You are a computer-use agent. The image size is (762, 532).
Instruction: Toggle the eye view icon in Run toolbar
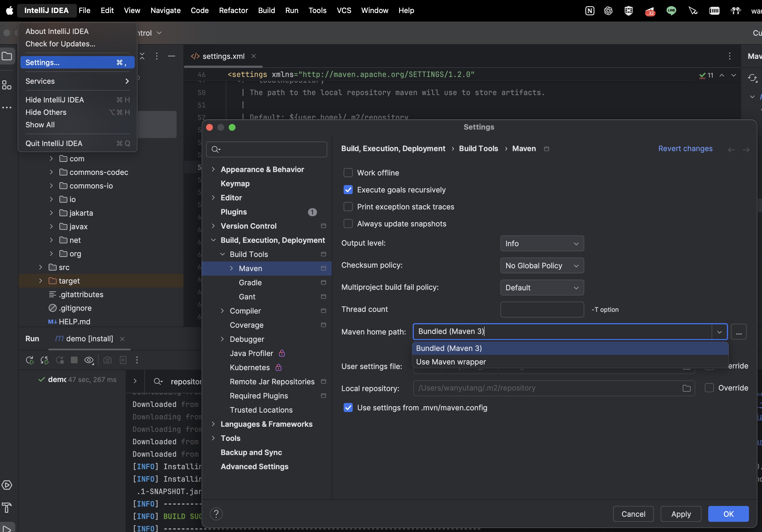89,360
